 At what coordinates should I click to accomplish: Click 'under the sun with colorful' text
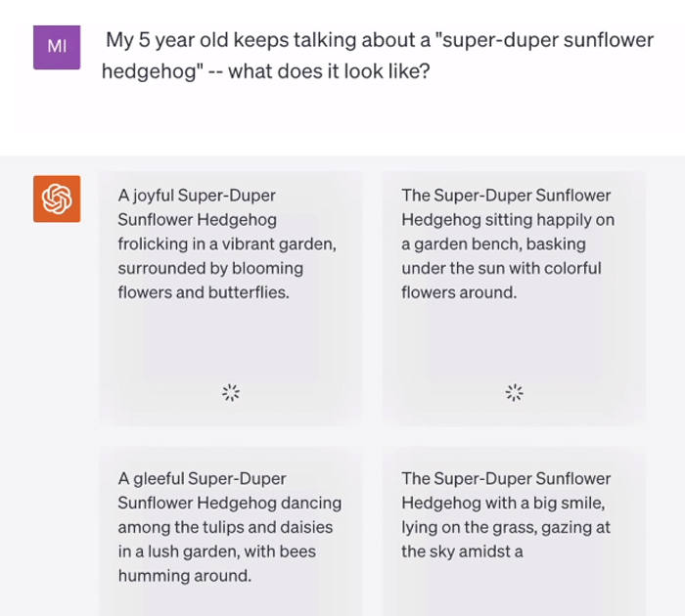tap(501, 268)
